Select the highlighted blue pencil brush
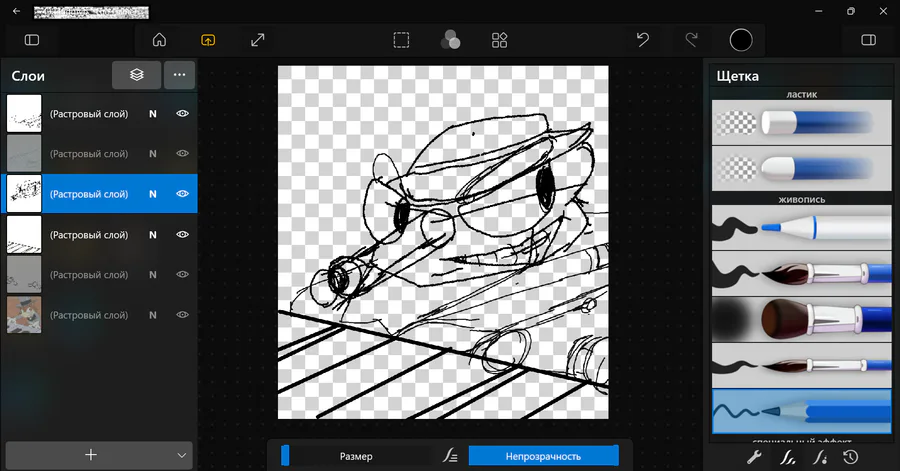The height and width of the screenshot is (471, 900). pos(801,411)
